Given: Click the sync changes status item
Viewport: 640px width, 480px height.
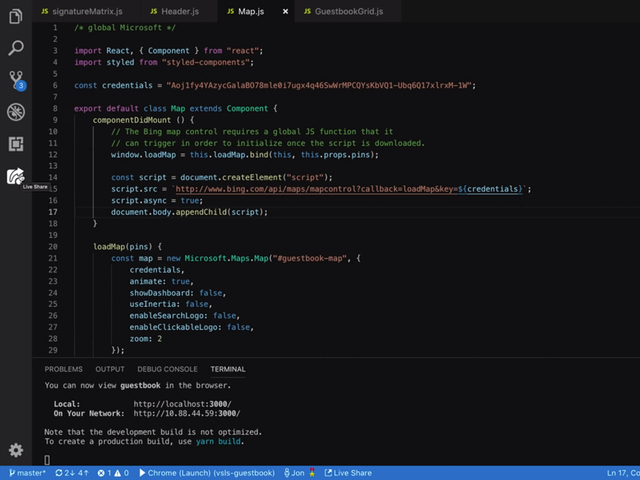Looking at the screenshot, I should (x=72, y=472).
